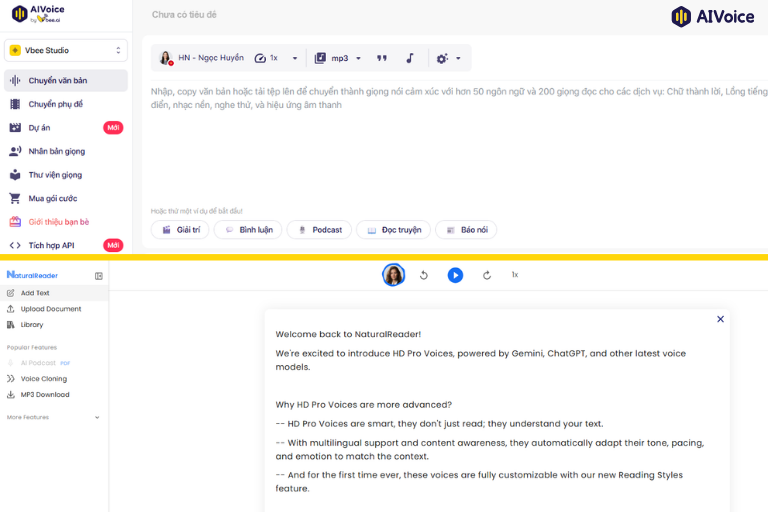Play the text in NaturalReader
Image resolution: width=768 pixels, height=512 pixels.
[455, 275]
